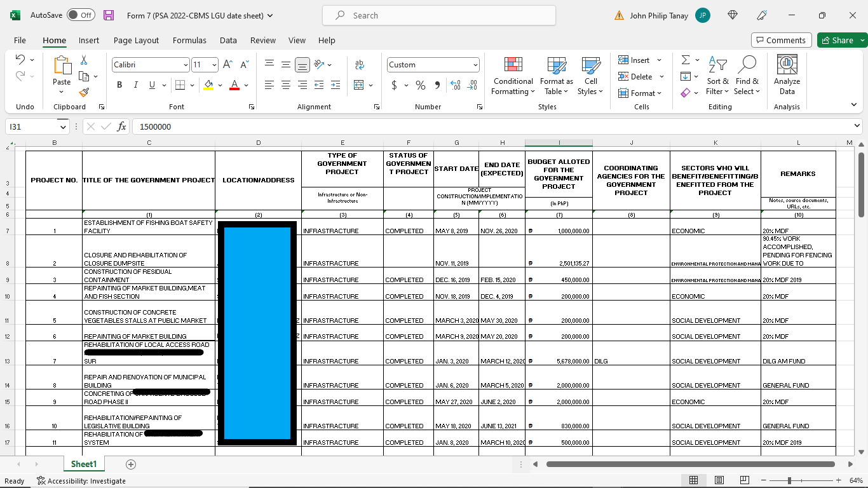Screen dimensions: 868x488
Task: Click the Format Painter brush icon
Action: point(84,92)
